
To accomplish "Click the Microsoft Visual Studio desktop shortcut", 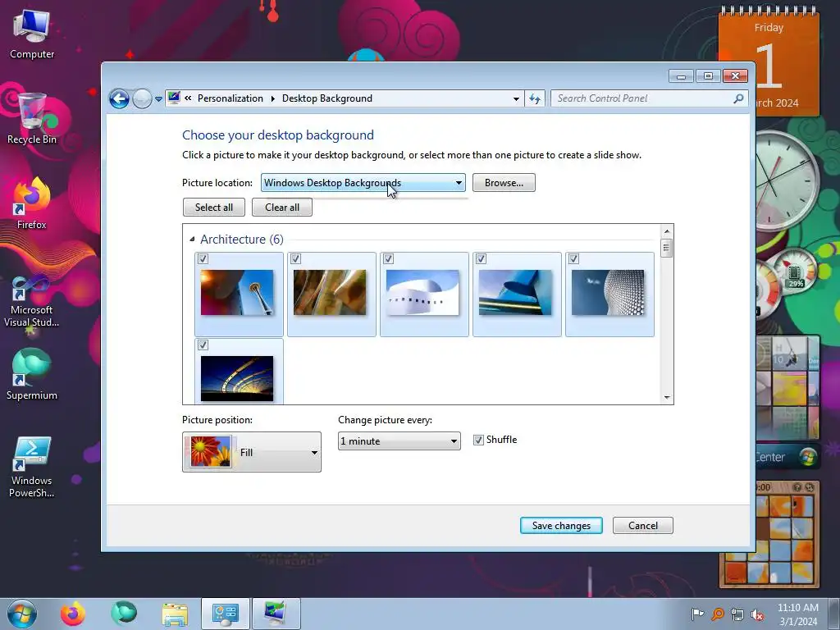I will coord(32,302).
